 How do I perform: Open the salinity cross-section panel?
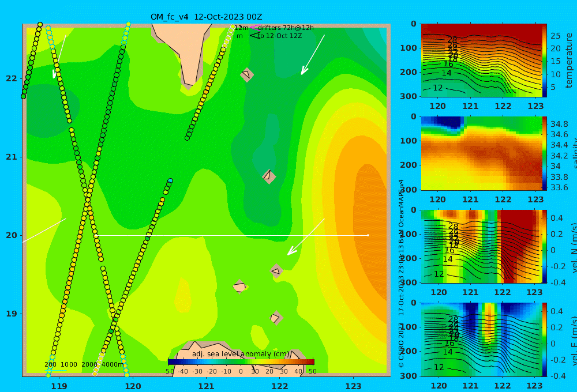[481, 153]
